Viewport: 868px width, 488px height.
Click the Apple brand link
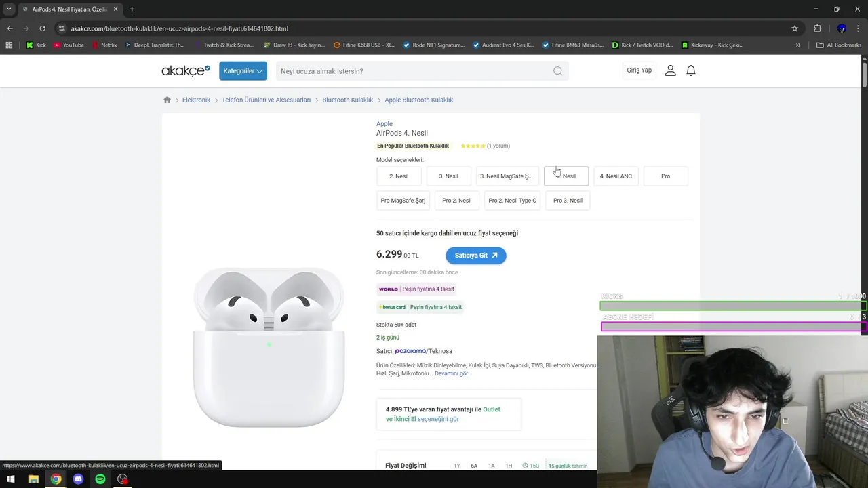[384, 124]
